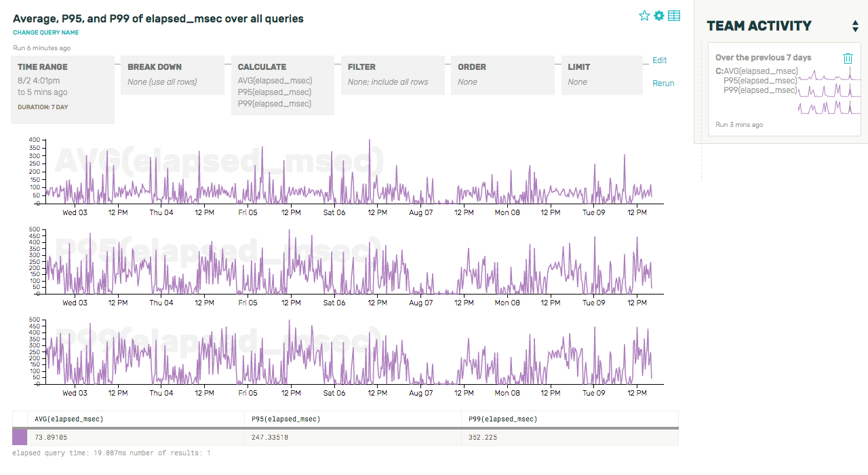
Task: Click CHANGE QUERY NAME
Action: pyautogui.click(x=45, y=32)
